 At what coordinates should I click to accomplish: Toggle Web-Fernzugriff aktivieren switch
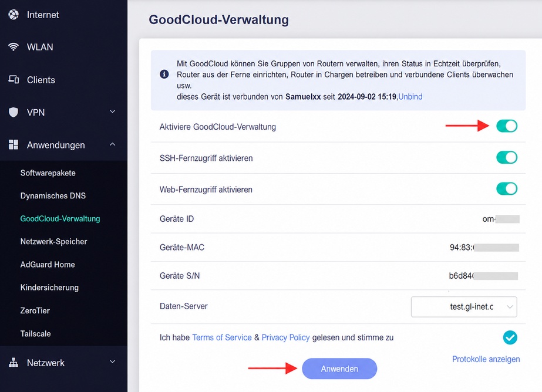pos(507,189)
